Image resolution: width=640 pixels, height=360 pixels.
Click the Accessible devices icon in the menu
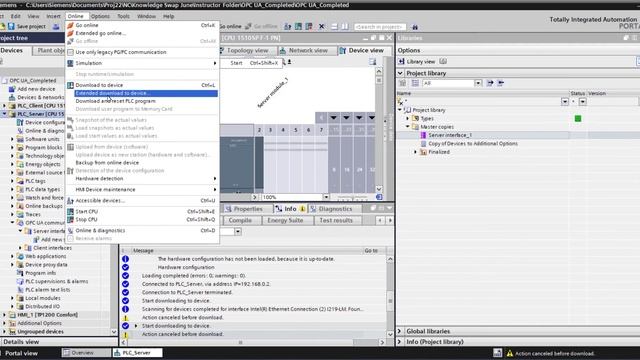click(x=70, y=200)
